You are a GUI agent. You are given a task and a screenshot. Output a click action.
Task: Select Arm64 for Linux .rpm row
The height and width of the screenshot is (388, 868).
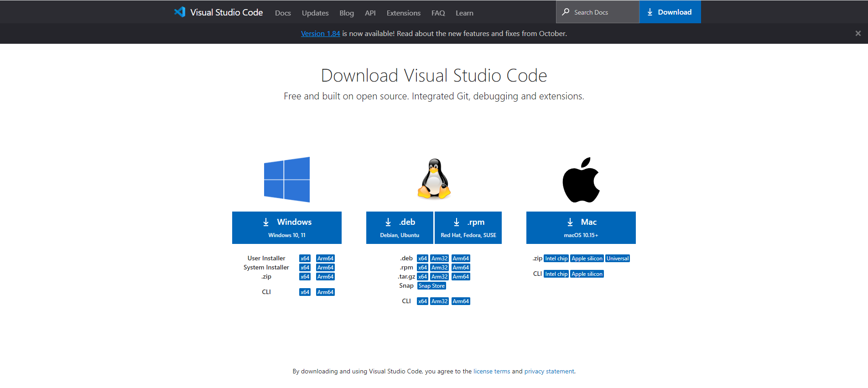[461, 268]
